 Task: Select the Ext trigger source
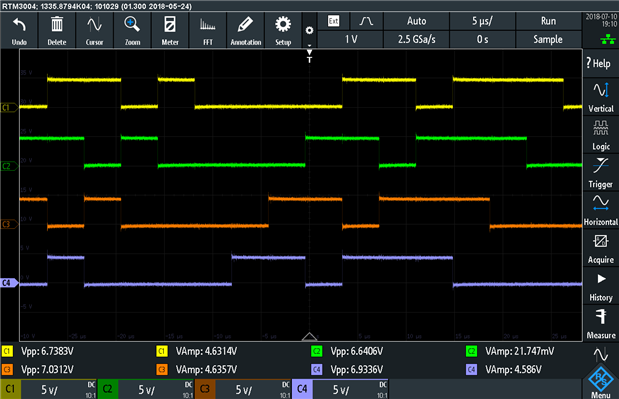point(334,21)
